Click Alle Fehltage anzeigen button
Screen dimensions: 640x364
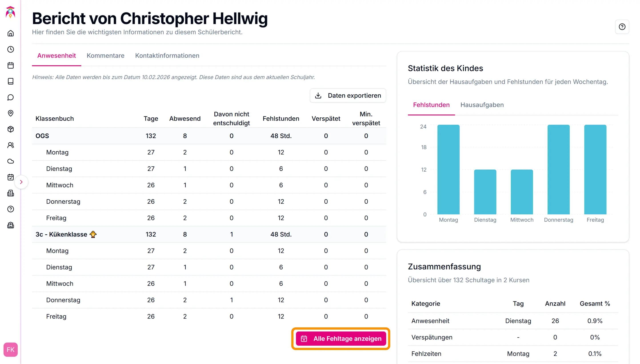coord(341,338)
